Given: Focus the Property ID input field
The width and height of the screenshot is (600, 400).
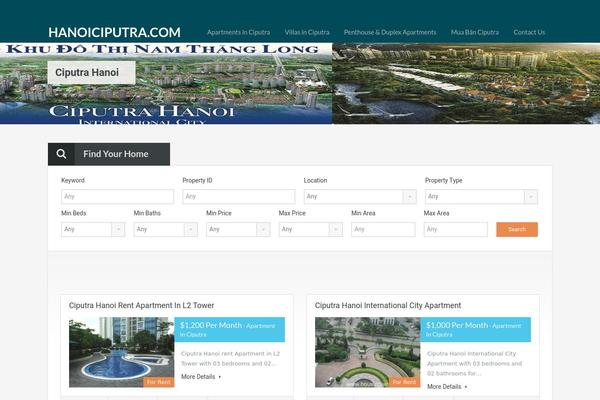Looking at the screenshot, I should 239,196.
